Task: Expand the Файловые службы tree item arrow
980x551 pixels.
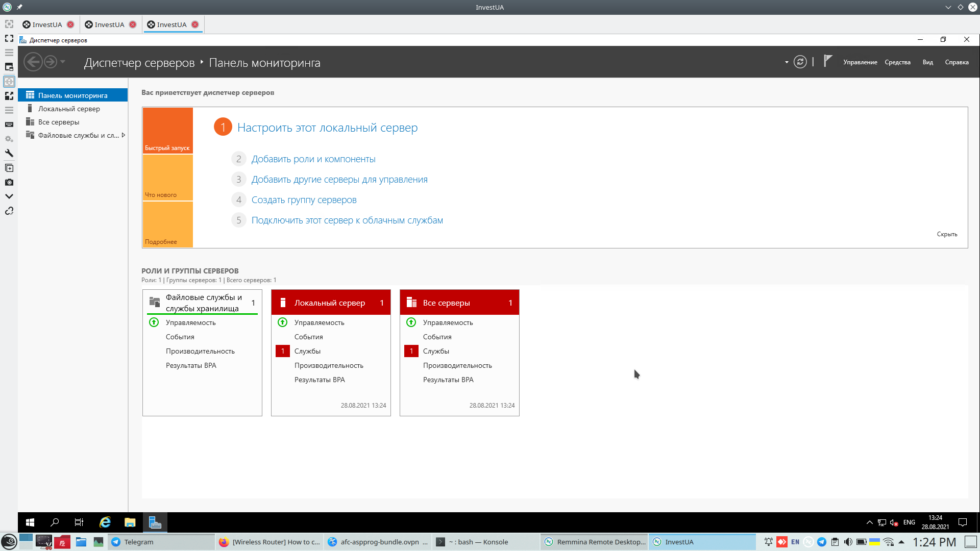Action: 124,135
